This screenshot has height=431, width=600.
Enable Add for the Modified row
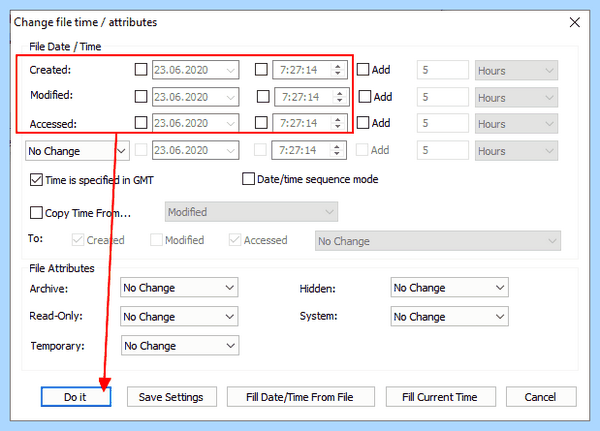tap(365, 96)
